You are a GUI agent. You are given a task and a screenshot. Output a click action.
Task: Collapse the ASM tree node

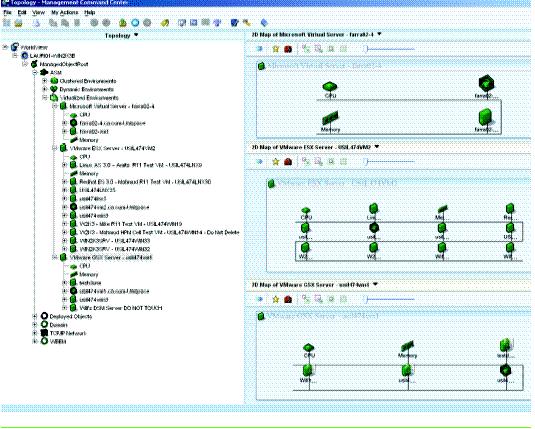[x=34, y=72]
